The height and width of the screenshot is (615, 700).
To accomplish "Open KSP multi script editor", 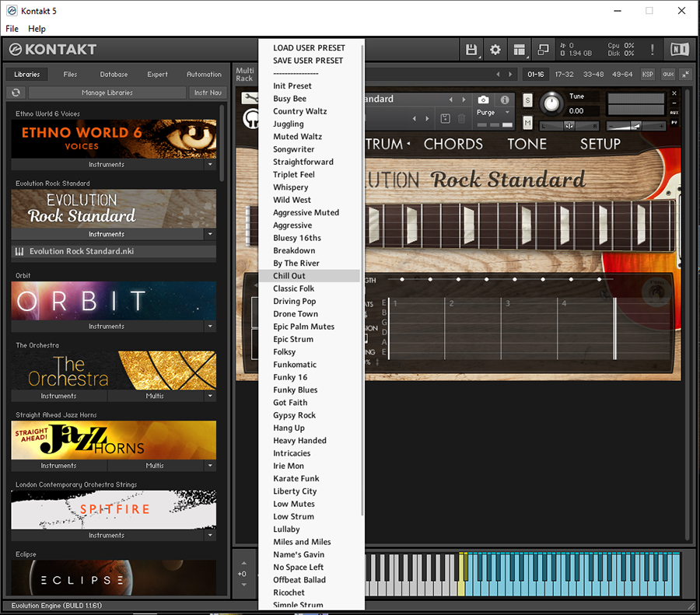I will point(648,75).
